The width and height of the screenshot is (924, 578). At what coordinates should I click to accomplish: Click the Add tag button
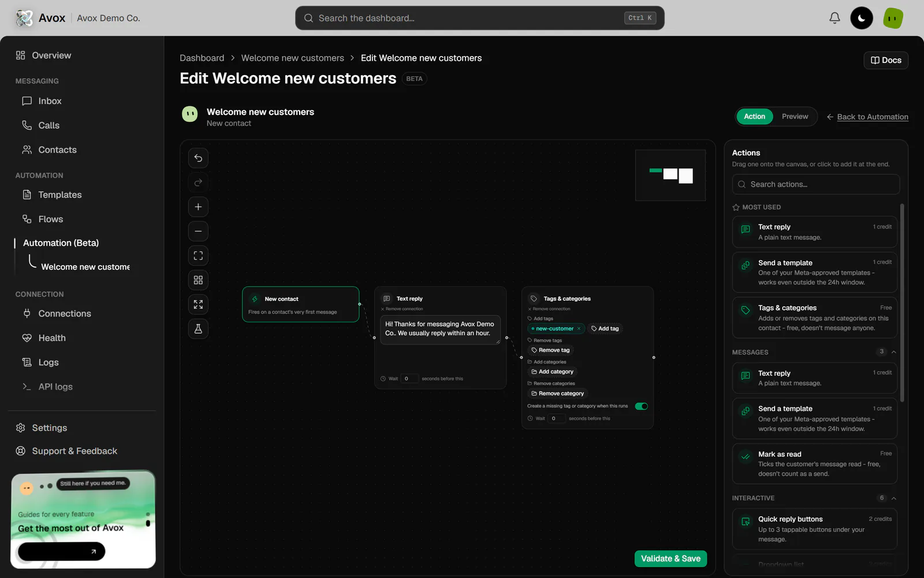click(x=605, y=328)
